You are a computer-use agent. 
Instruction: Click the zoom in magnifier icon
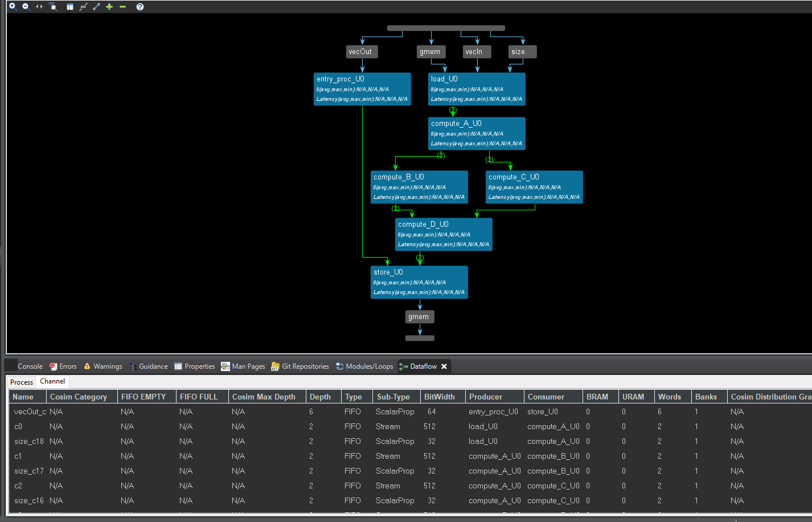13,7
